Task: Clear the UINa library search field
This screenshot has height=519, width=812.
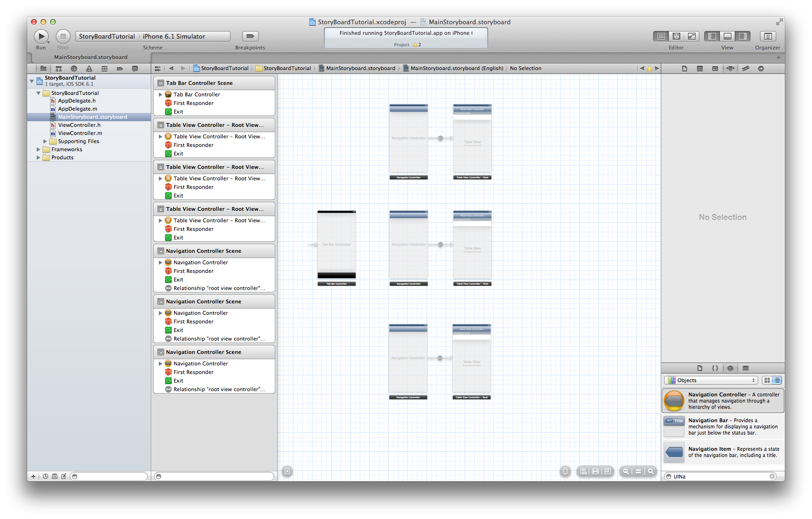Action: pos(772,477)
